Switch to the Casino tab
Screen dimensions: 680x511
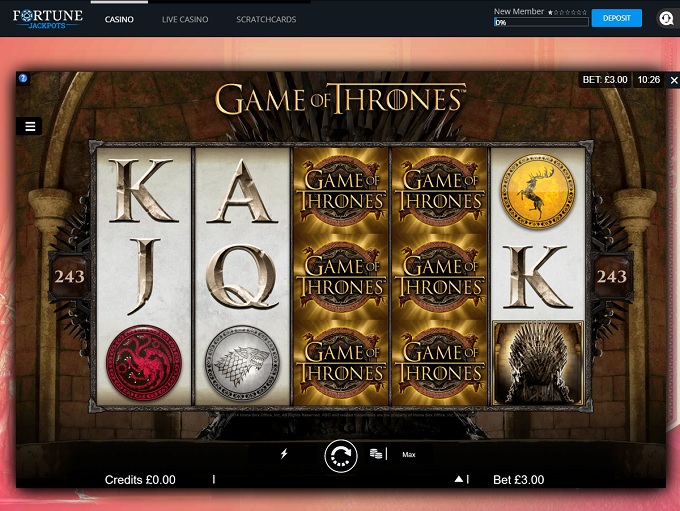tap(119, 19)
